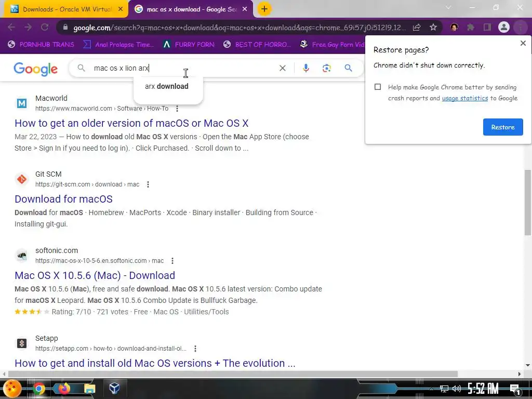This screenshot has height=399, width=532.
Task: Click the address bar URL
Action: coord(239,28)
